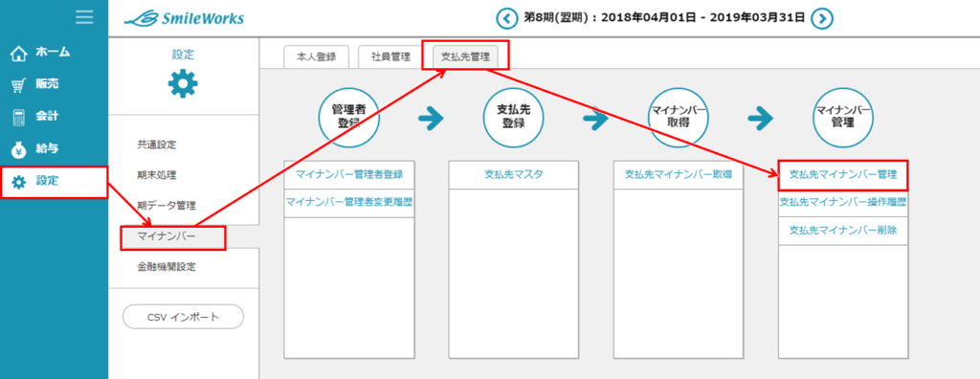
Task: Open 共通設定 in the settings menu
Action: 157,145
